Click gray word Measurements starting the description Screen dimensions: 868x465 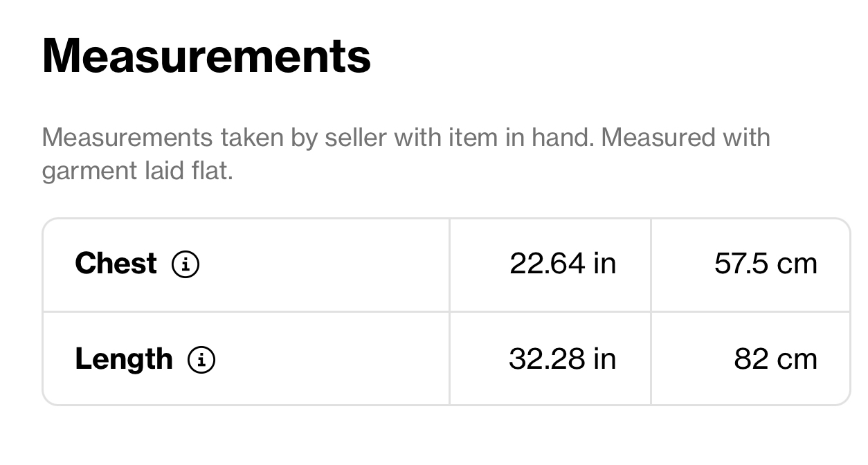pos(127,138)
